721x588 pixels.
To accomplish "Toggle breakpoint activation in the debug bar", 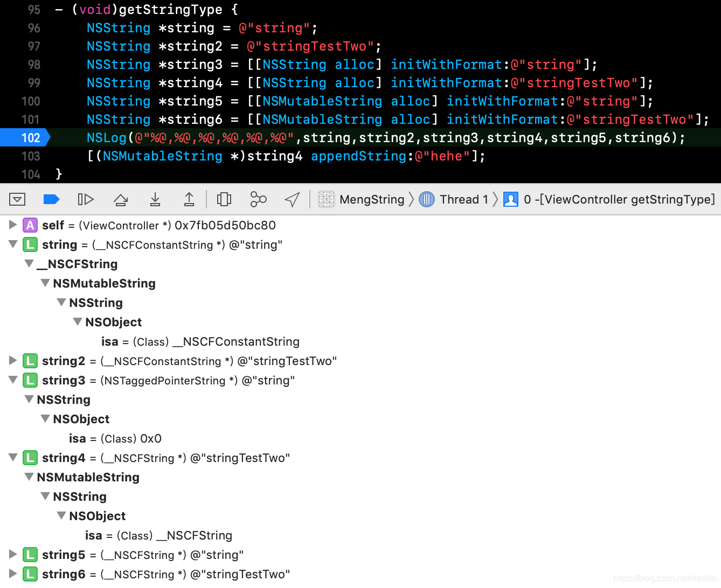I will click(x=51, y=199).
